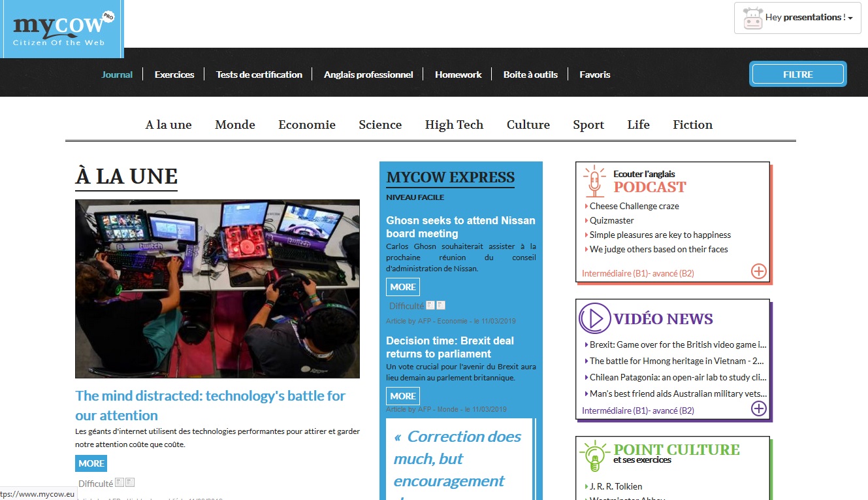Viewport: 868px width, 500px height.
Task: Click the MYCOW EXPRESS heading
Action: (x=451, y=177)
